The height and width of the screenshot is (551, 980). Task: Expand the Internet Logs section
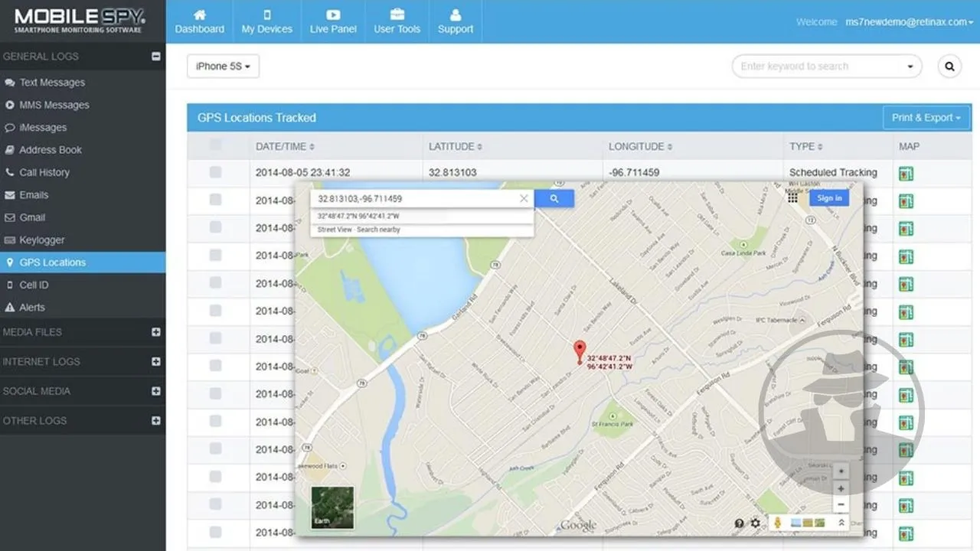[x=156, y=361]
